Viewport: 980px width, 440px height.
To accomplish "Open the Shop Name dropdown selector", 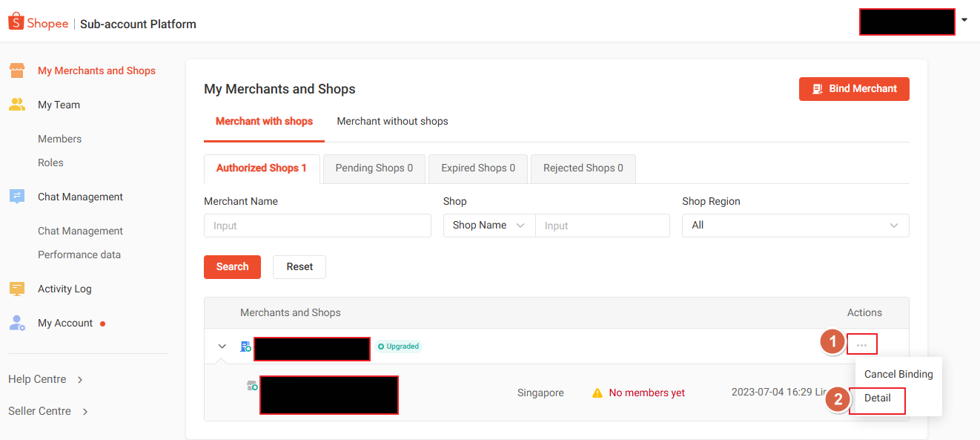I will coord(489,226).
